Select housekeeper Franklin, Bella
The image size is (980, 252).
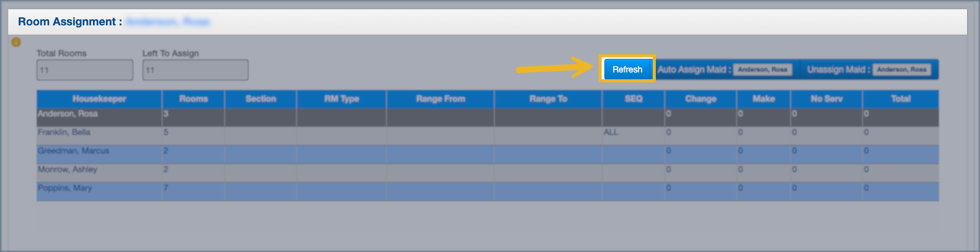point(64,133)
